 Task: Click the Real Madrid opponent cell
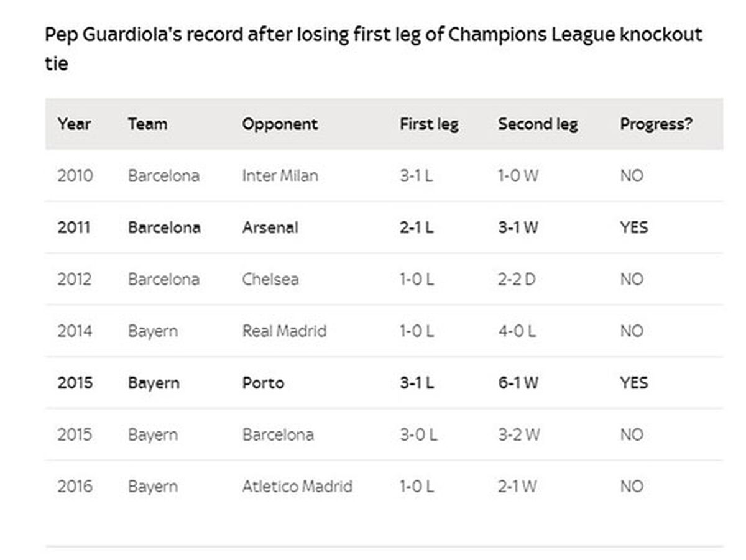284,331
